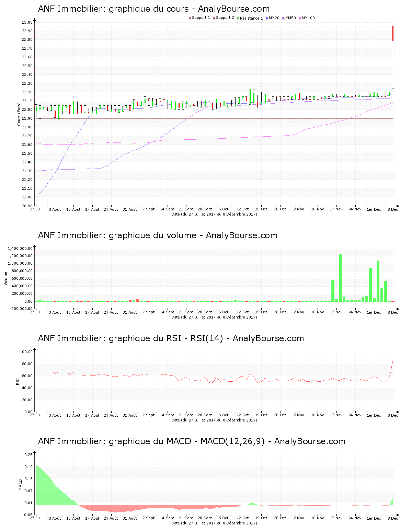Click the 100.00 value on RSI axis

(x=26, y=352)
